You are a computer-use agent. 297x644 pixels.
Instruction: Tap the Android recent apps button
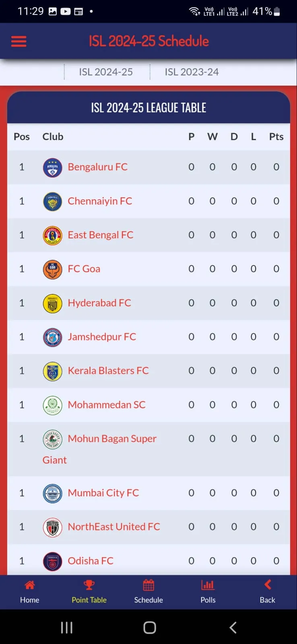67,627
